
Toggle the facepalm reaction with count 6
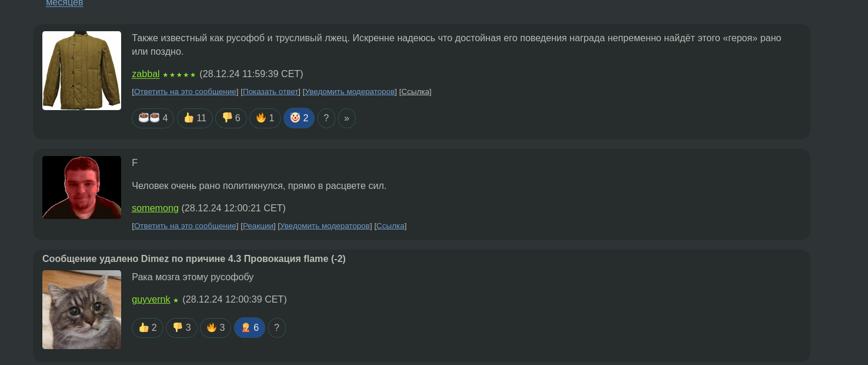coord(249,328)
